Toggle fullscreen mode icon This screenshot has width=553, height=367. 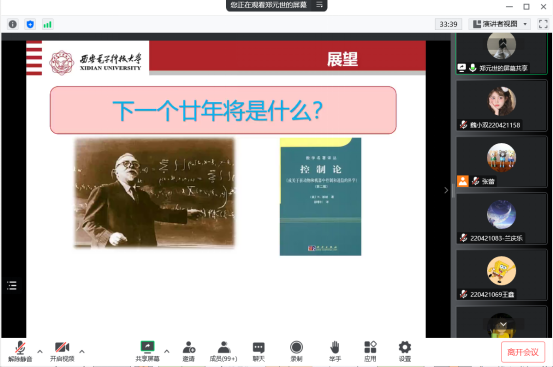click(543, 24)
